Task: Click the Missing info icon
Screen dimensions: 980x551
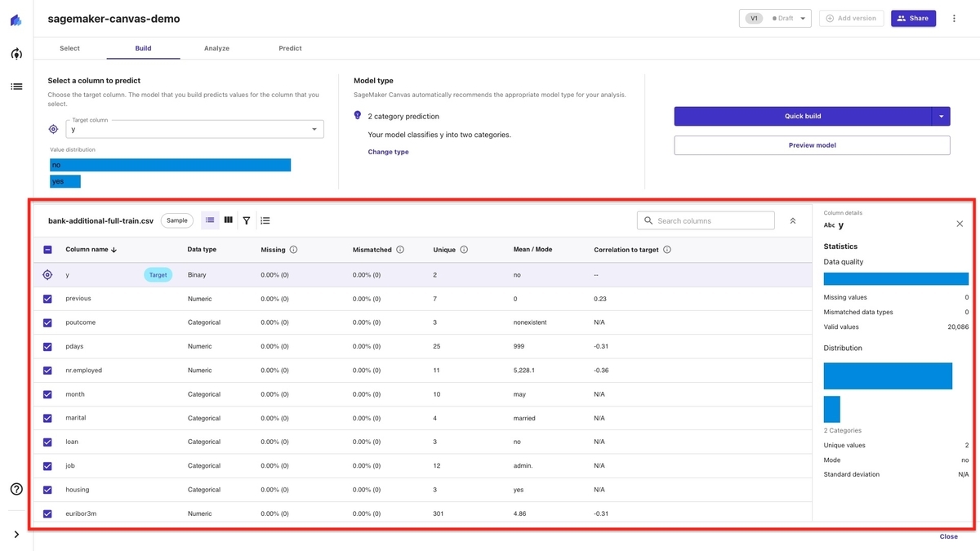Action: click(x=293, y=250)
